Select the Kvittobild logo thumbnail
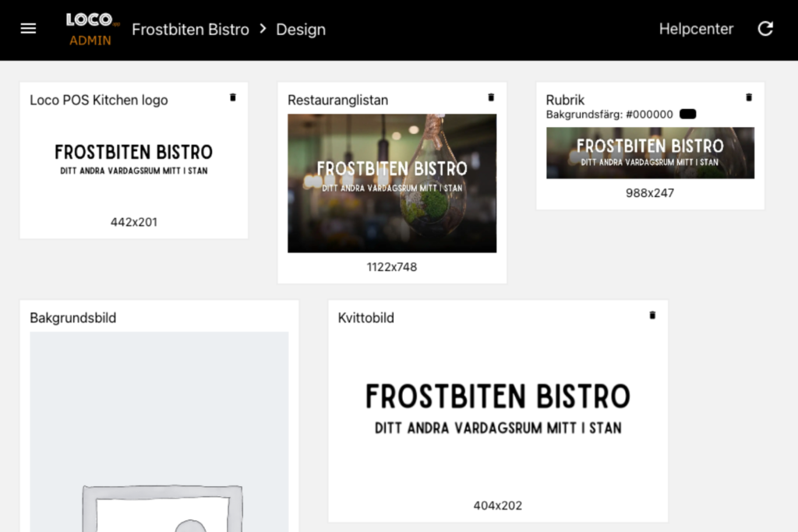The image size is (798, 532). click(498, 410)
